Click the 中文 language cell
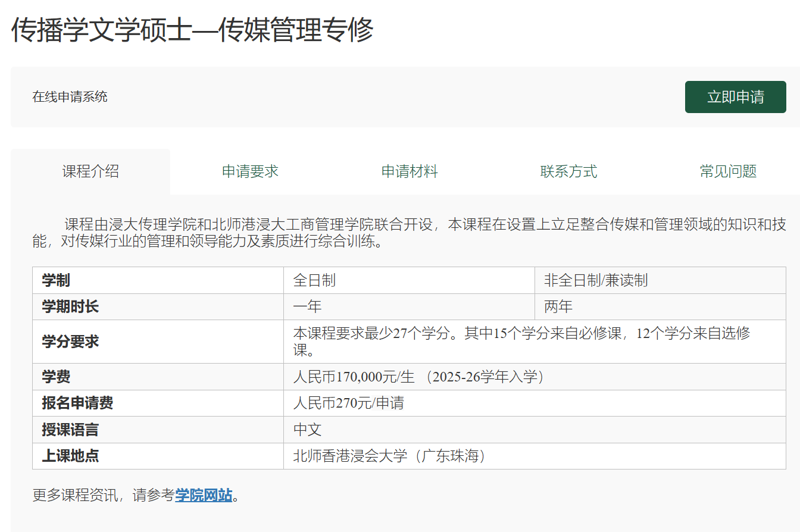This screenshot has width=800, height=532. pyautogui.click(x=535, y=429)
